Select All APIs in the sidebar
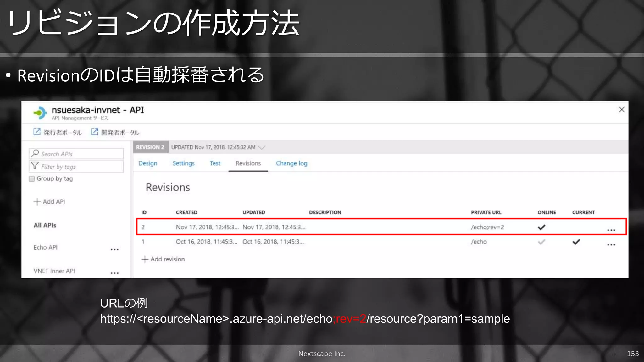Screen dimensions: 644x362 pyautogui.click(x=45, y=225)
